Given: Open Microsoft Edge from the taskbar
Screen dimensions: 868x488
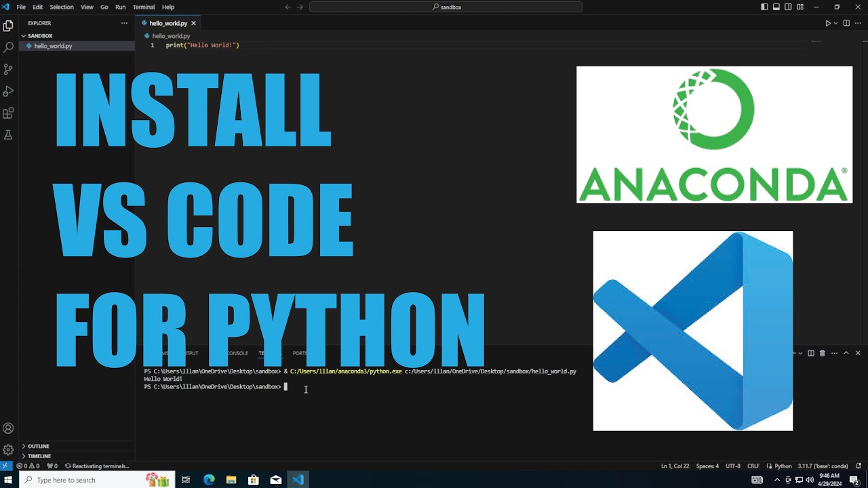Looking at the screenshot, I should 209,480.
